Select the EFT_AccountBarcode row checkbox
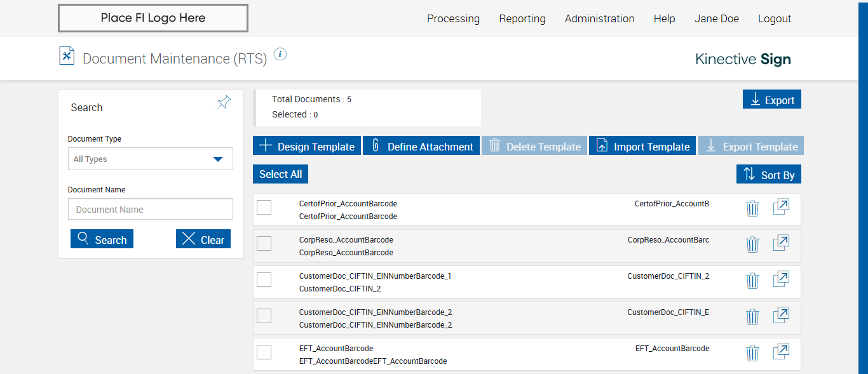Screen dimensions: 868x374 (x=264, y=352)
